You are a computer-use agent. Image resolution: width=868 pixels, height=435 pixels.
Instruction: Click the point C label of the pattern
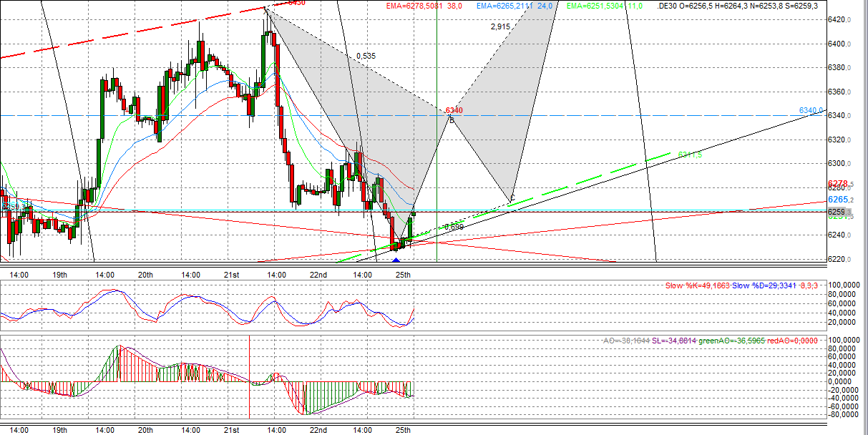click(x=512, y=197)
